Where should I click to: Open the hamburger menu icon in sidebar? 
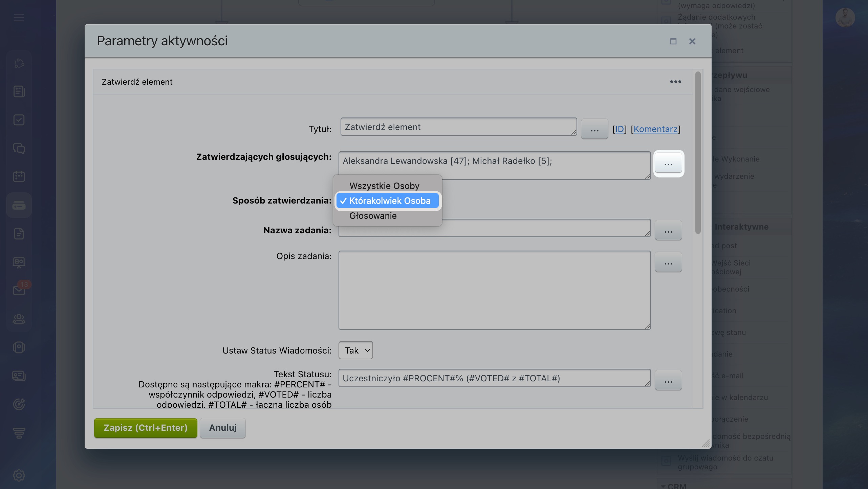(x=19, y=18)
